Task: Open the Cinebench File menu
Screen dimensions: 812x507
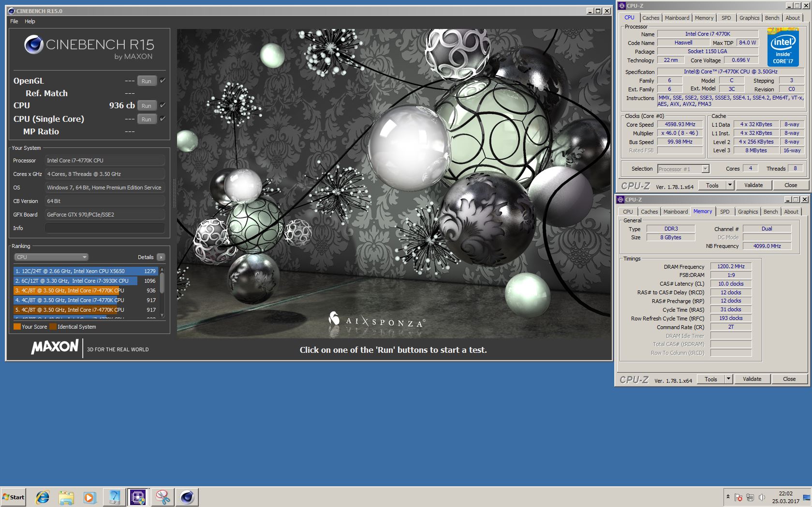Action: [14, 21]
